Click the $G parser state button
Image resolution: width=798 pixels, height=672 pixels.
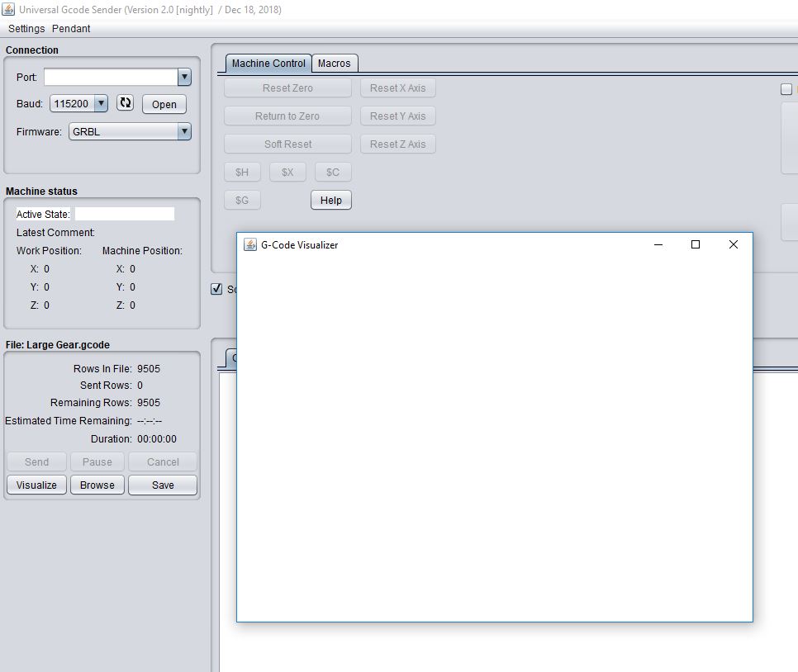point(242,200)
